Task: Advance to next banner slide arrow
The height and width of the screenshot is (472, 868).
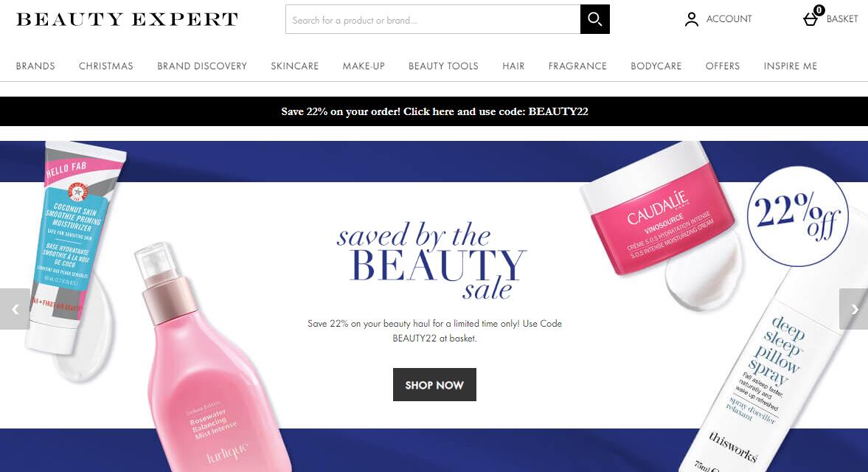Action: click(853, 309)
